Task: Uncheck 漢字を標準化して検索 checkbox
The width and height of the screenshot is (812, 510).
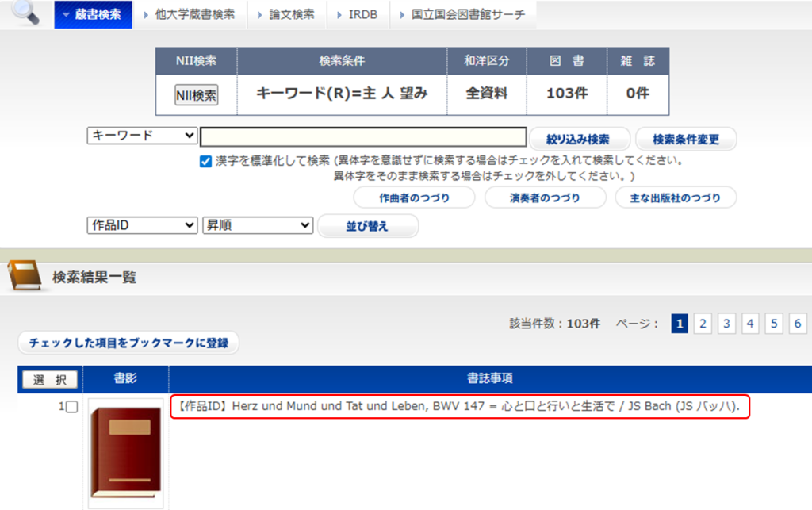Action: (205, 161)
